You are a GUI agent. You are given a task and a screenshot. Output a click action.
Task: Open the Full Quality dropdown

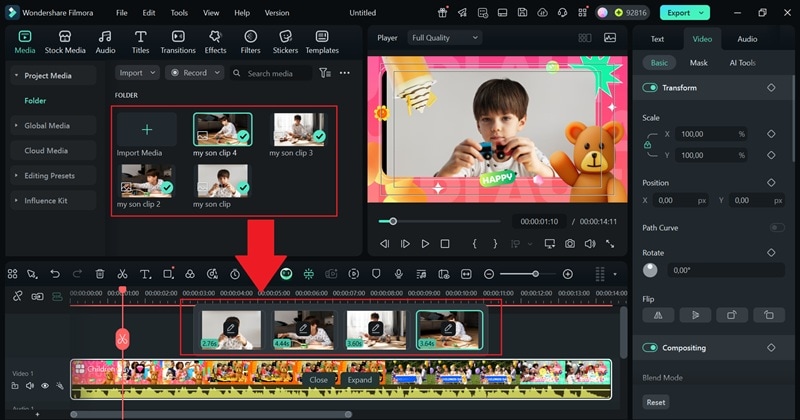coord(444,38)
